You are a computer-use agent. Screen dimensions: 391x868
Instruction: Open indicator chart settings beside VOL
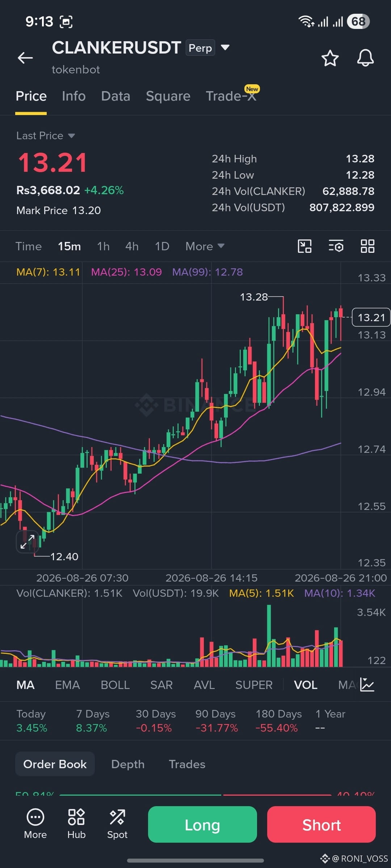tap(367, 685)
